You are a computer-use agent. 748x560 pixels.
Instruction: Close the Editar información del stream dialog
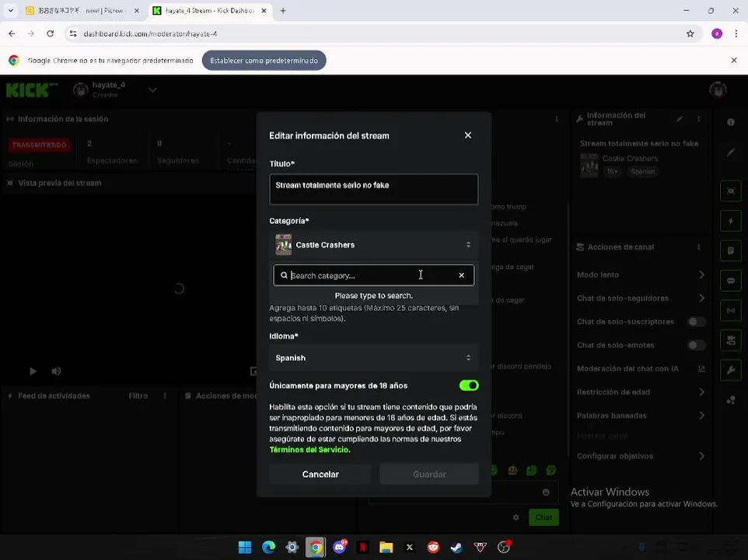tap(467, 135)
